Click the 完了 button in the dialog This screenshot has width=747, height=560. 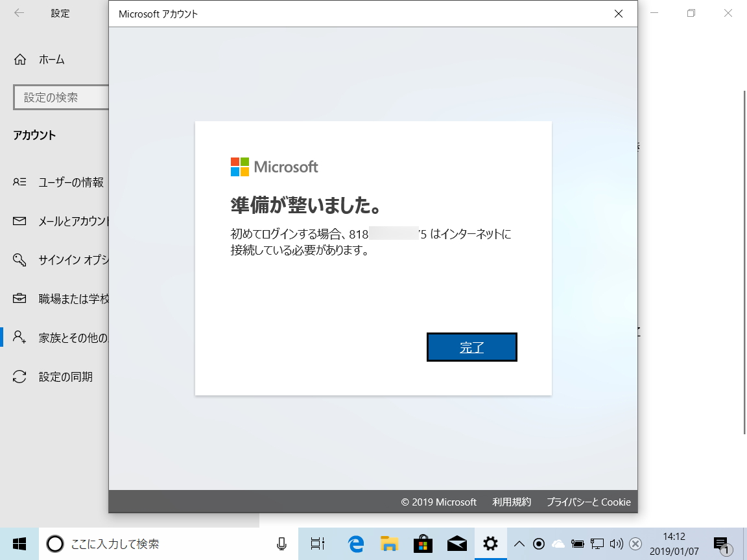click(x=471, y=347)
